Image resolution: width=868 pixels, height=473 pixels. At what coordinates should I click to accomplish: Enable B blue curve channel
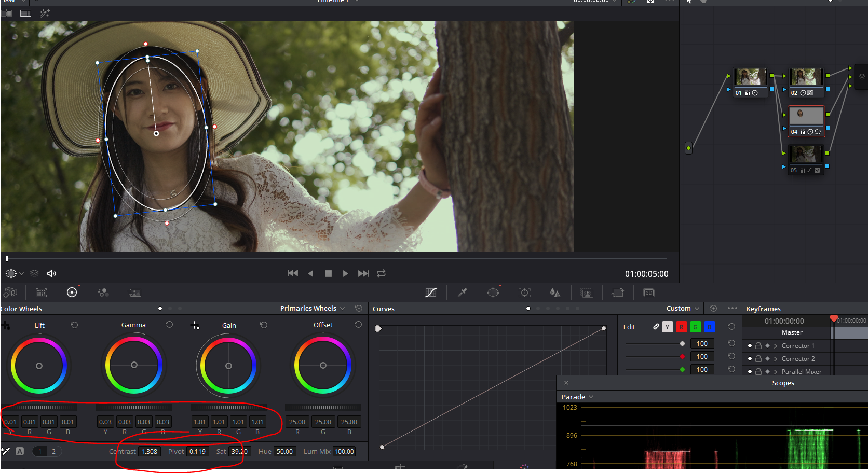709,327
